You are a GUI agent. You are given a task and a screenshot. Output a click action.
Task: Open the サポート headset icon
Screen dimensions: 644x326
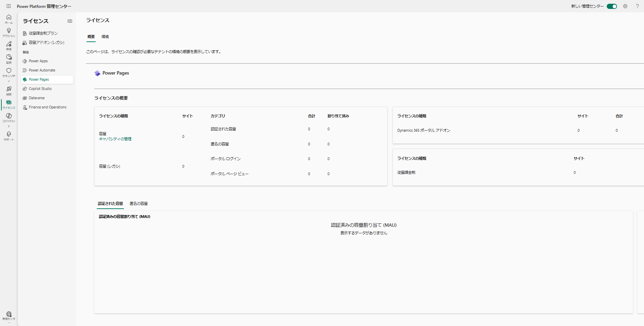tap(9, 136)
